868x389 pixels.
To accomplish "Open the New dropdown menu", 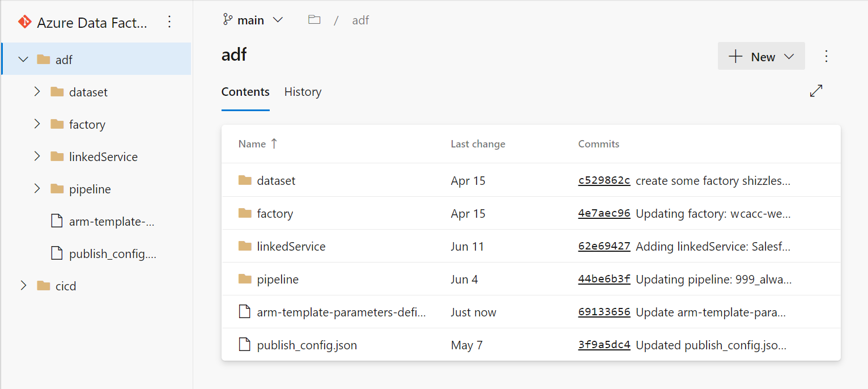I will coord(761,56).
